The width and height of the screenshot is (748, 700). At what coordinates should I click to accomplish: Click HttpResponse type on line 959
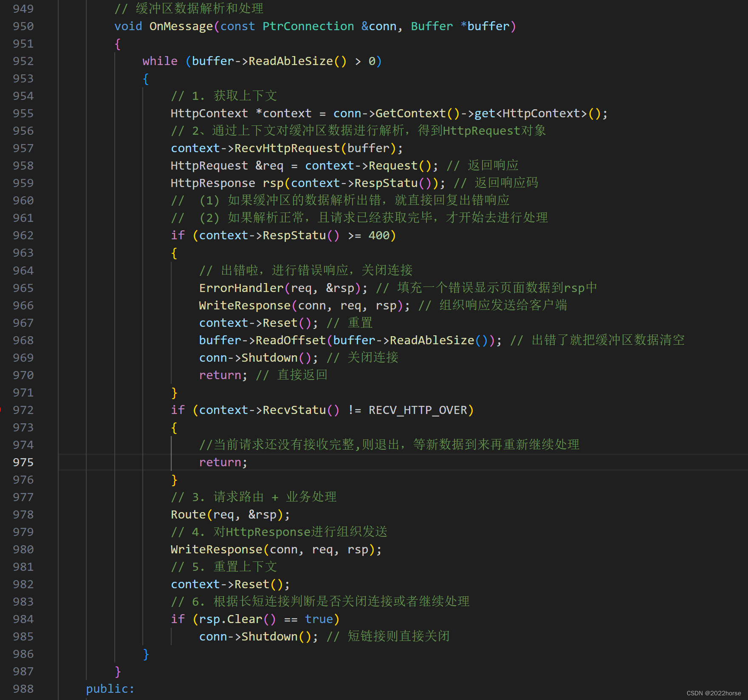point(213,183)
